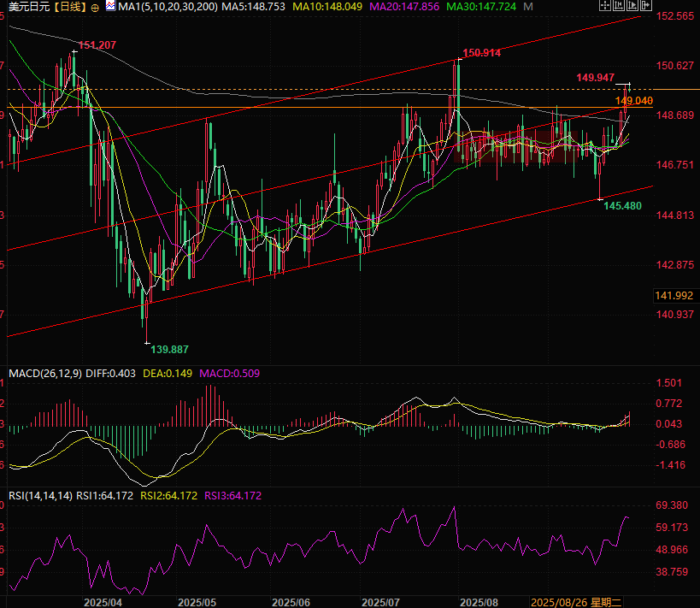This screenshot has height=608, width=700.
Task: Click the 2025/07 date axis label
Action: 381,602
